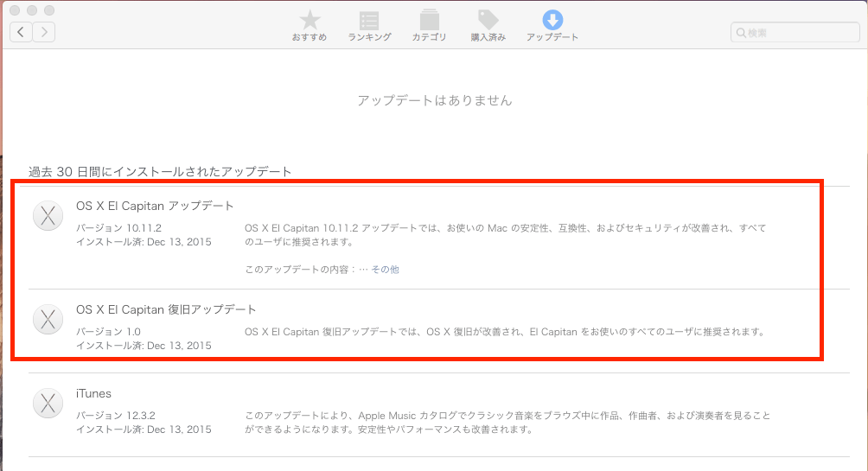Select OS X El Capitan 復旧アップデート title
This screenshot has height=471, width=868.
pyautogui.click(x=166, y=309)
